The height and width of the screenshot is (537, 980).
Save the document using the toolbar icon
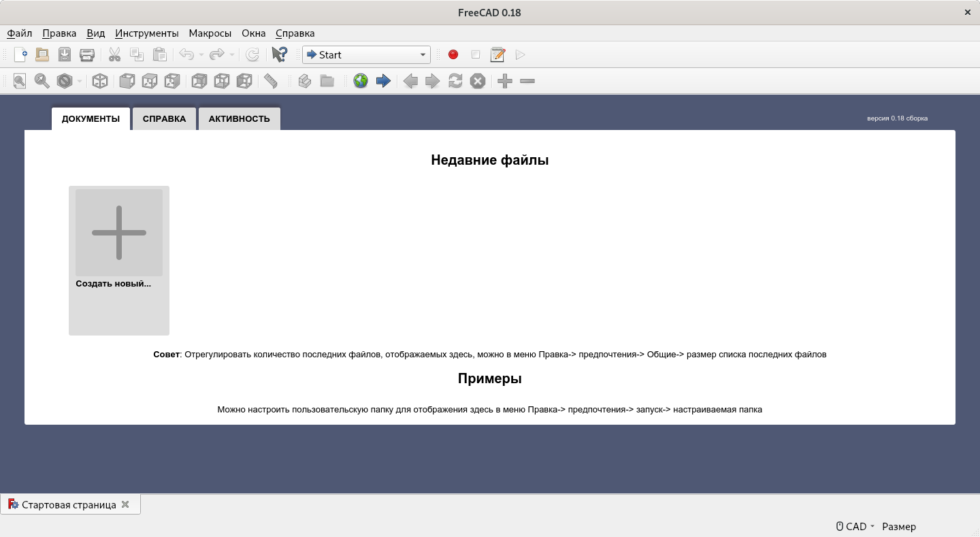tap(65, 54)
